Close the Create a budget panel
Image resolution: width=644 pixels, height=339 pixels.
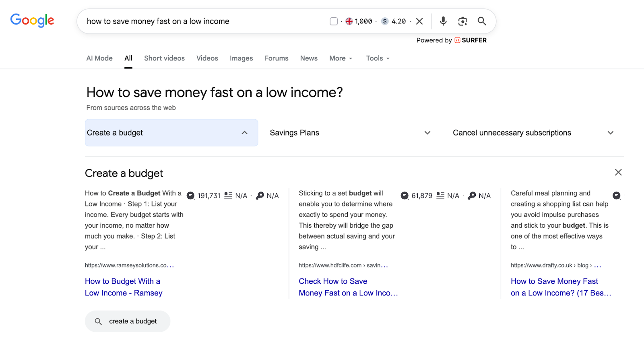point(618,173)
